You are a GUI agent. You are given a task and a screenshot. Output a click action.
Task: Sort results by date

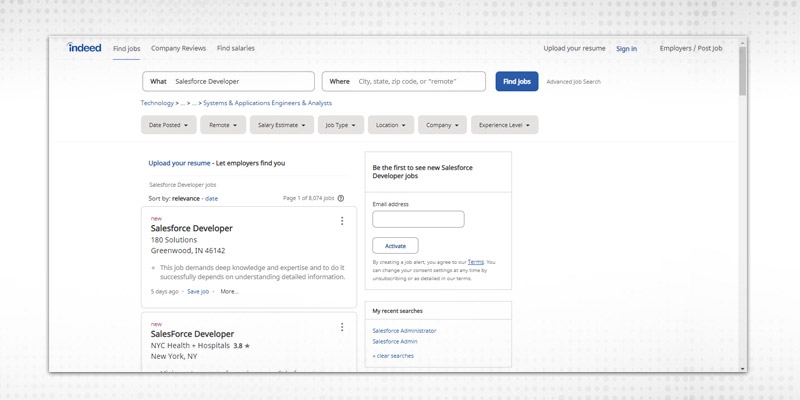click(x=212, y=199)
